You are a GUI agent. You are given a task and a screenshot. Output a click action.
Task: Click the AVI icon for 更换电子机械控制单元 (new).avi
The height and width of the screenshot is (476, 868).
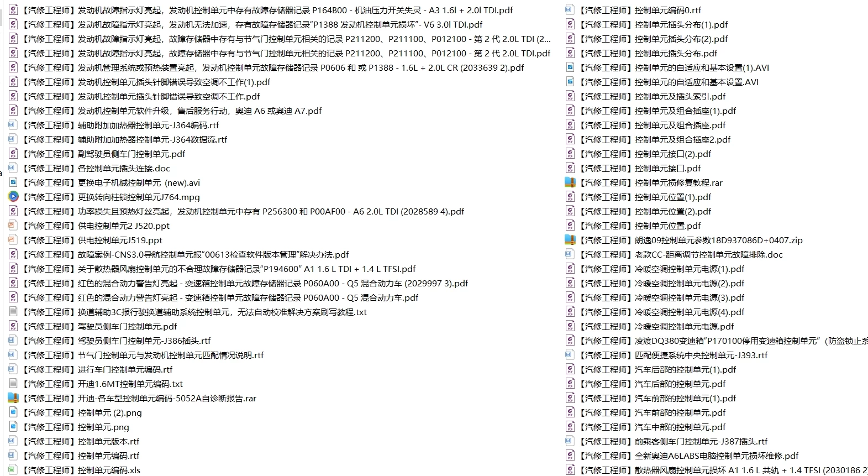[13, 182]
